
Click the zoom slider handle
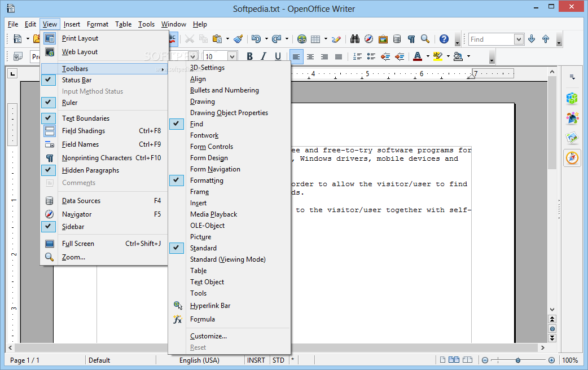click(518, 360)
